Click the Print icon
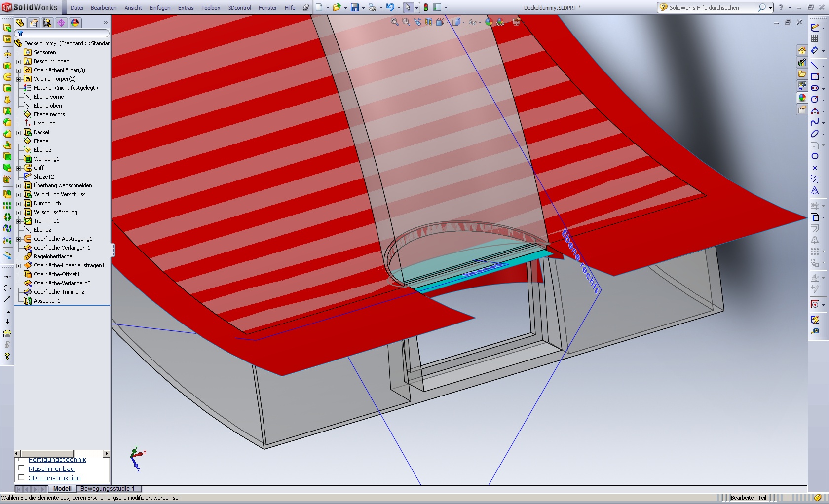Screen dimensions: 829x504 (372, 7)
